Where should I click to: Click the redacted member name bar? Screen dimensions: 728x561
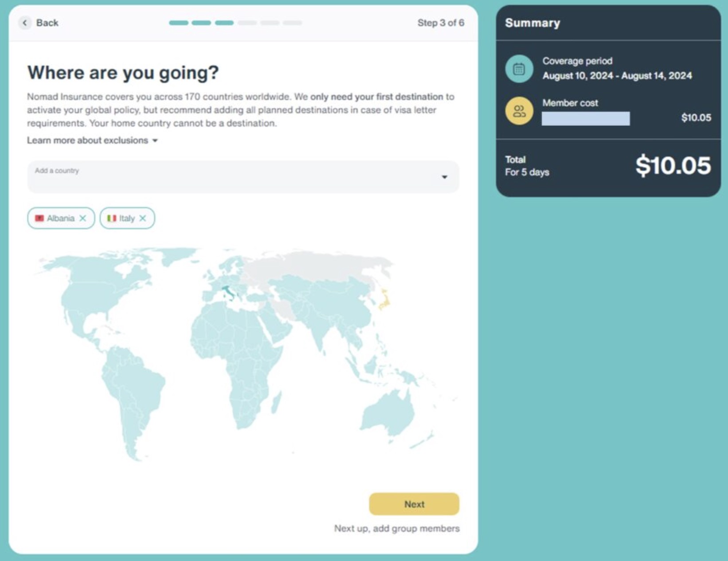point(585,118)
